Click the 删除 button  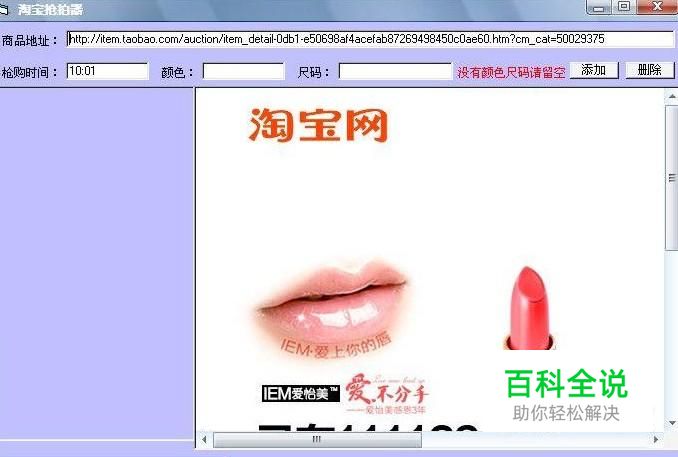(649, 70)
